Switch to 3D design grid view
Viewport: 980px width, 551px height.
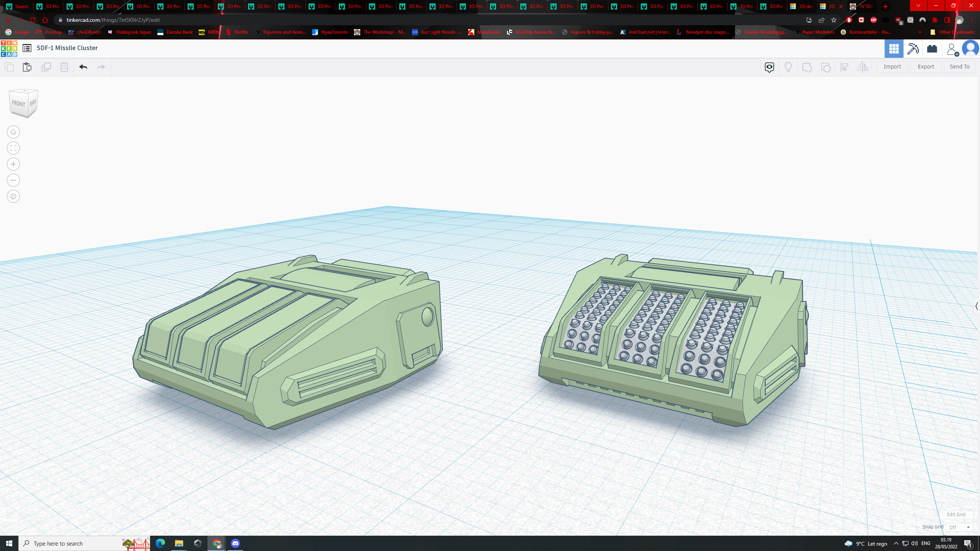(894, 49)
